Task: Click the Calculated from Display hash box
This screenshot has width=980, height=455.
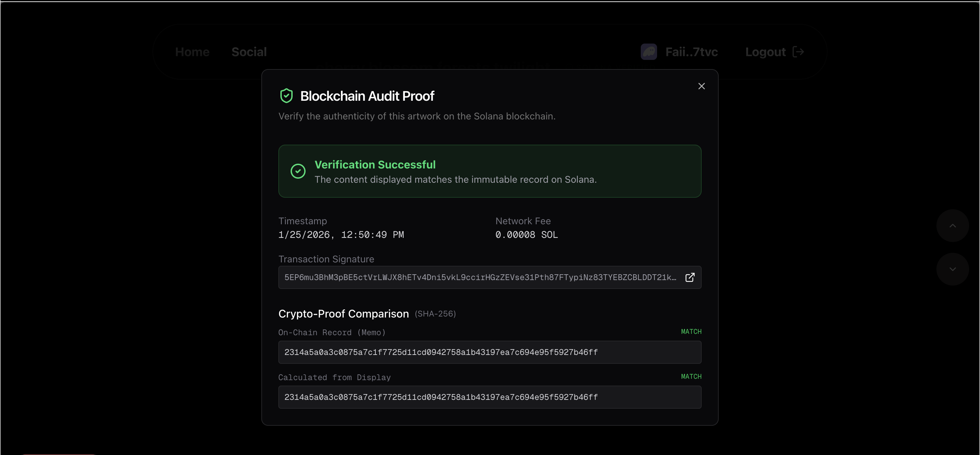Action: [490, 397]
